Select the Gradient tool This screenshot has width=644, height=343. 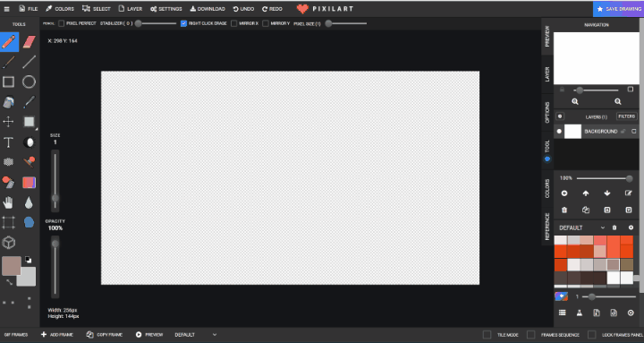pyautogui.click(x=30, y=182)
